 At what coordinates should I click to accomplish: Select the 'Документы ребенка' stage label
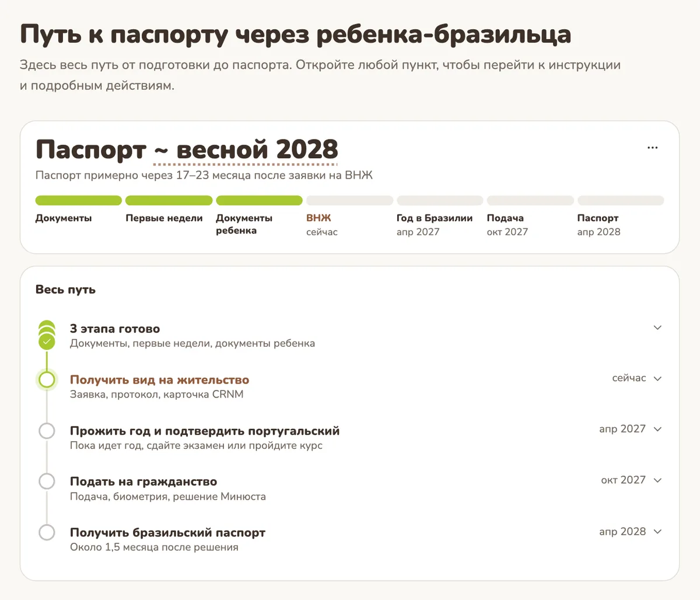[x=244, y=224]
